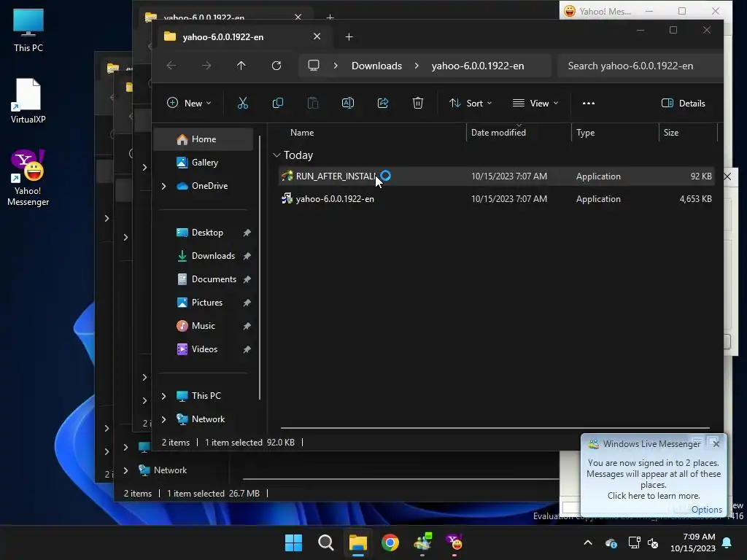Expand OneDrive in navigation pane
747x560 pixels.
point(164,186)
